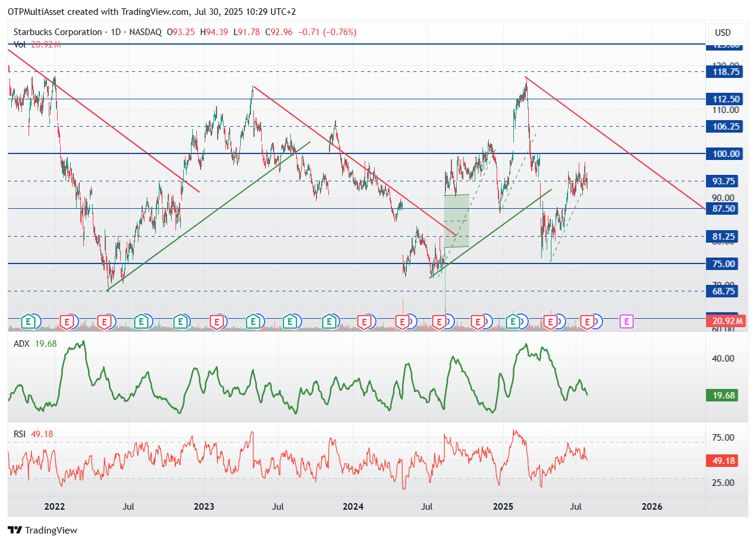
Task: Open the green earnings marker after Jul 2022
Action: 141,322
